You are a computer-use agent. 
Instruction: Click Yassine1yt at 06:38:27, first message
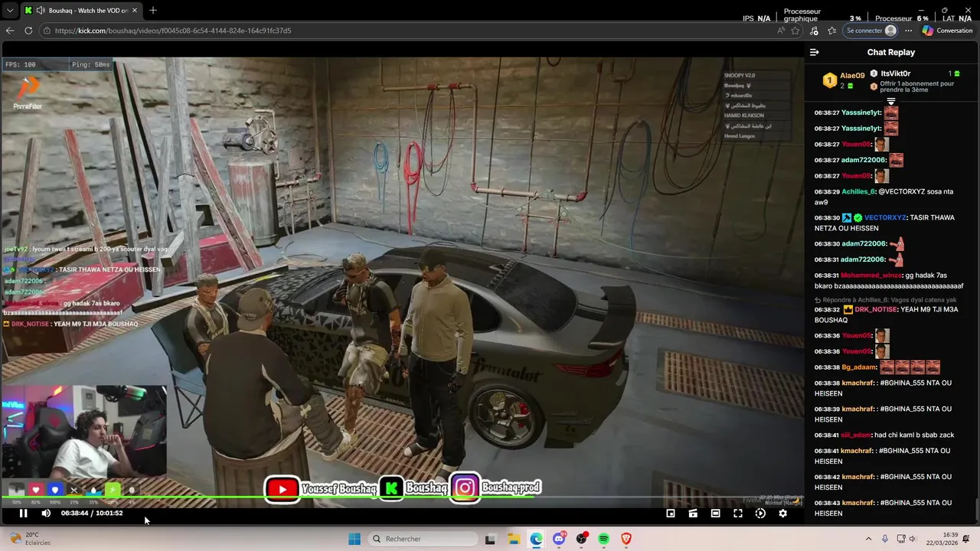tap(861, 112)
